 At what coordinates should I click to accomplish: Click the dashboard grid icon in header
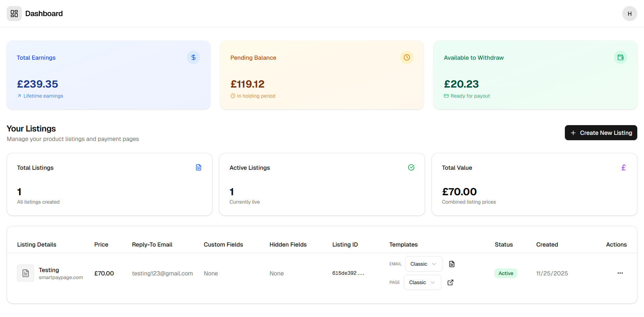[x=14, y=13]
